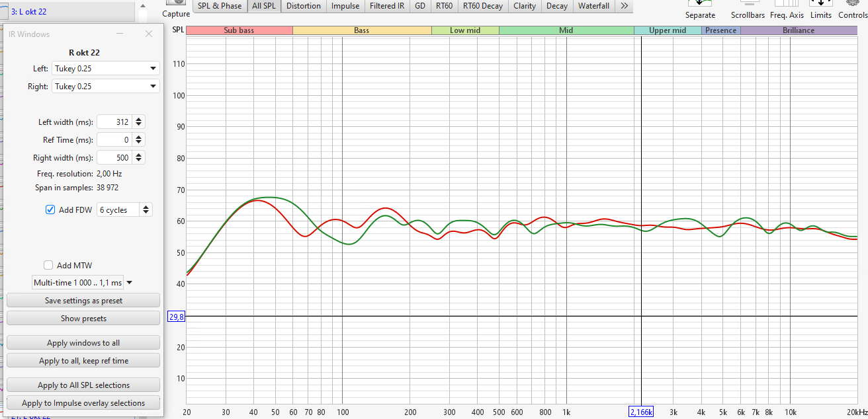Screen dimensions: 868x419
Task: Click Ref Time value field
Action: (114, 139)
